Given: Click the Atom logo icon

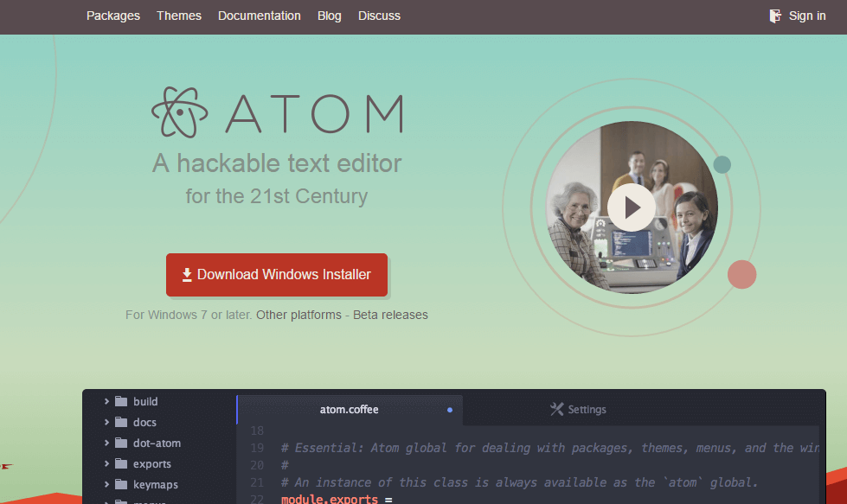Looking at the screenshot, I should 179,112.
